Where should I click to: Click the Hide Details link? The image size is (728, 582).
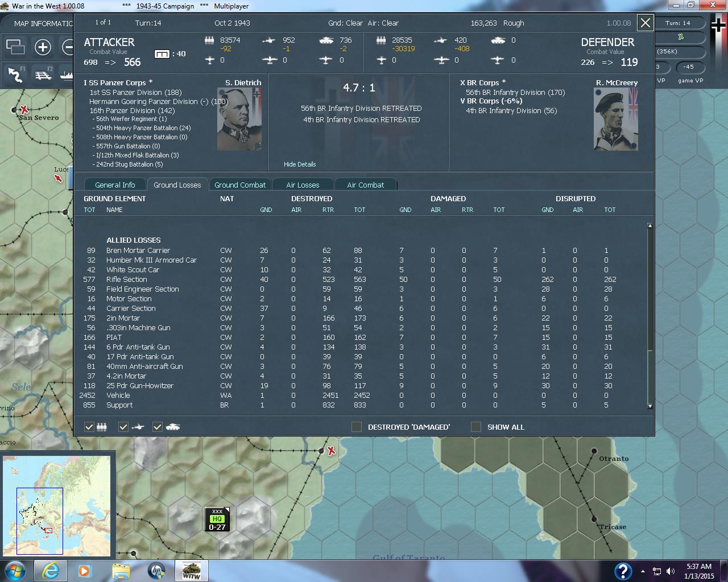click(300, 164)
